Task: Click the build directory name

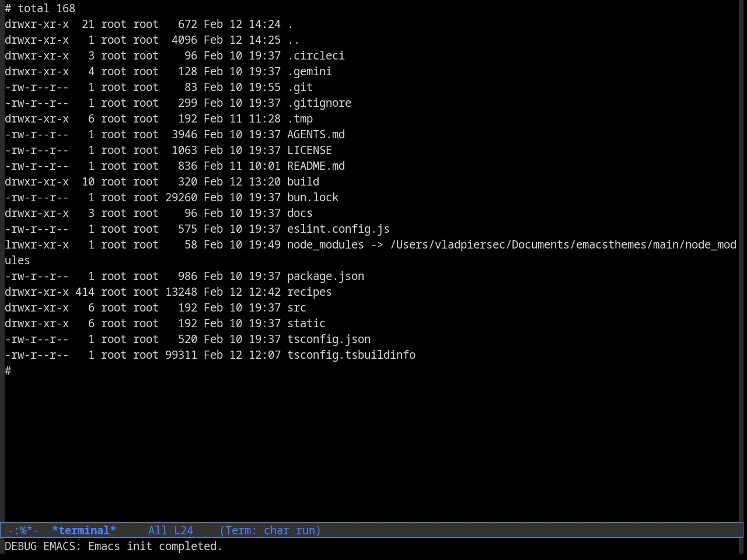Action: coord(303,181)
